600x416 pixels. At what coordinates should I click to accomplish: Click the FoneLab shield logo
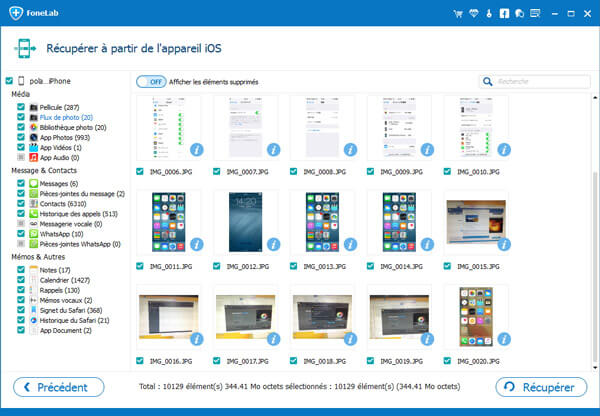16,13
